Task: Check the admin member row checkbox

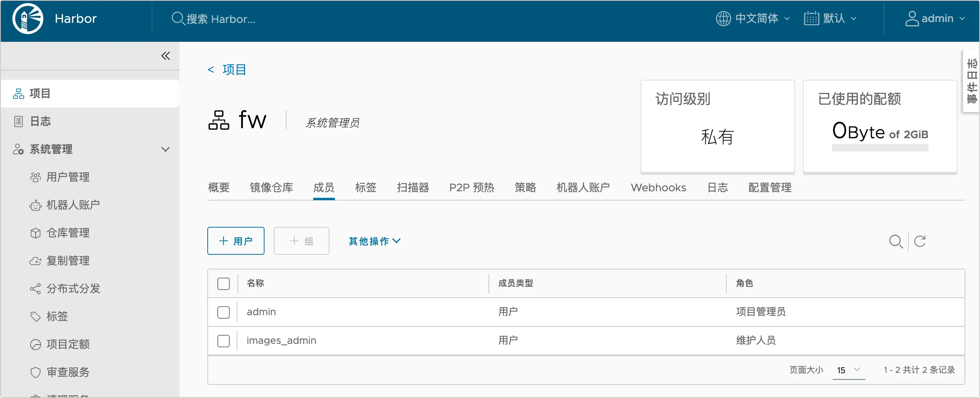Action: pos(224,312)
